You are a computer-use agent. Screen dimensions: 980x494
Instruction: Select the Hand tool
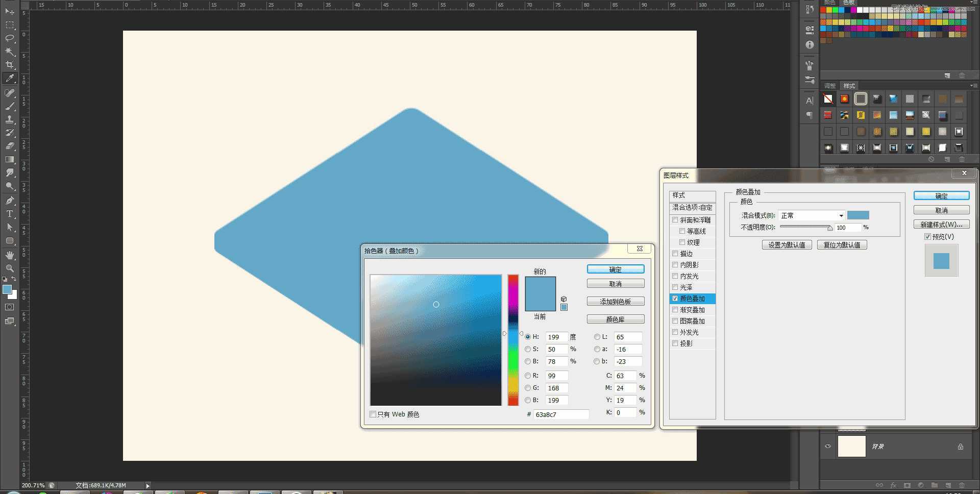pos(9,254)
